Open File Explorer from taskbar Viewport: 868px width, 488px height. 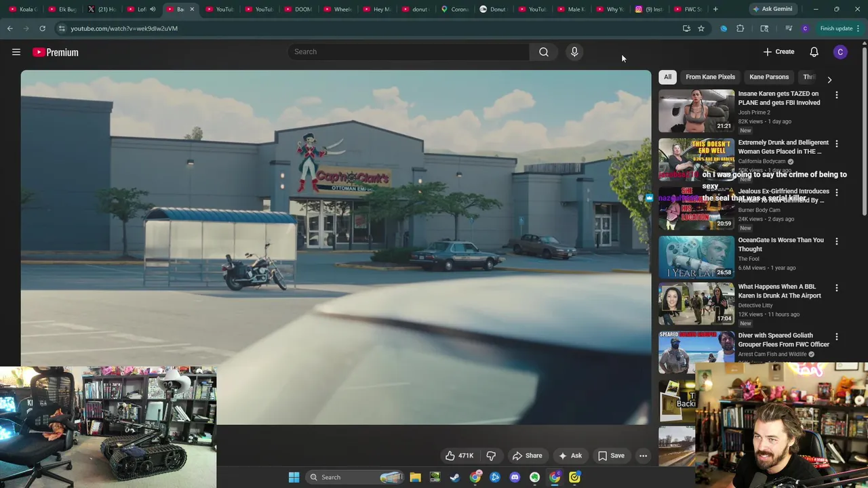tap(415, 477)
